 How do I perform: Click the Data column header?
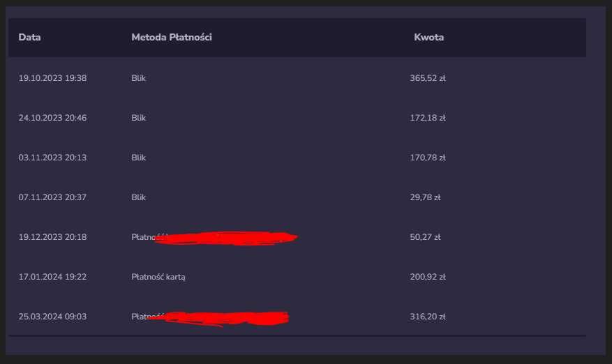pyautogui.click(x=29, y=38)
